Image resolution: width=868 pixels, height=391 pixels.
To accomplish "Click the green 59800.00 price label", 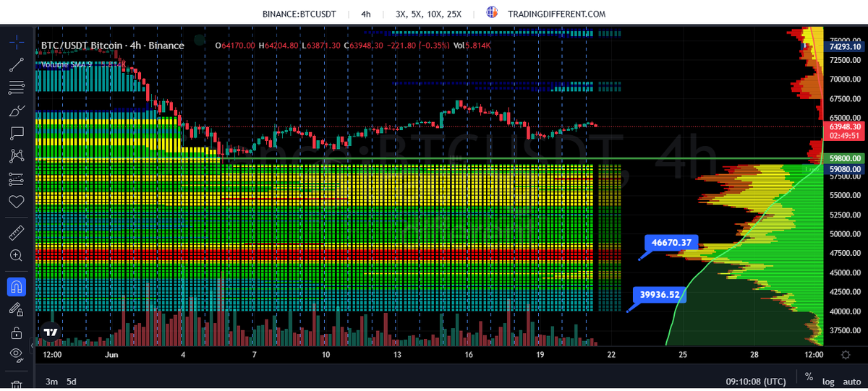I will click(844, 158).
